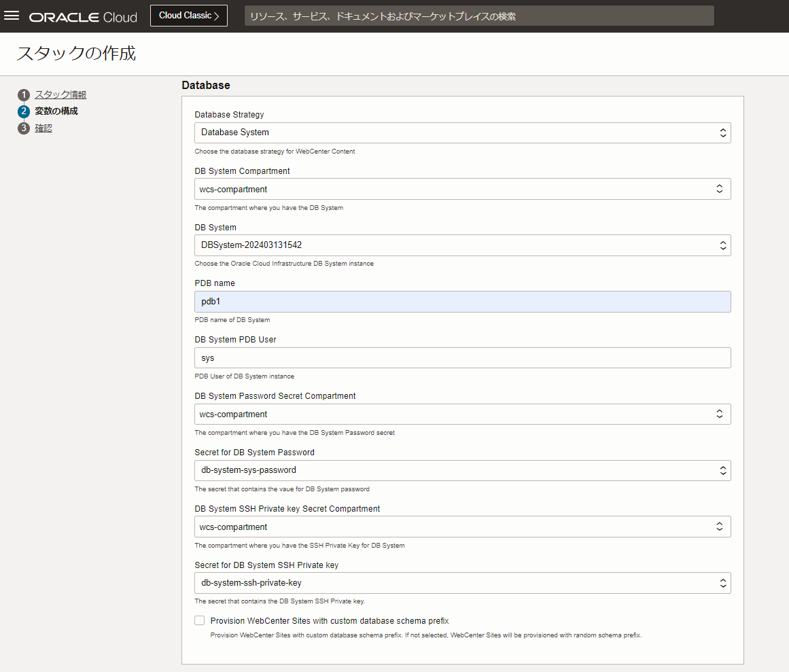Click db-system-ssh-private-key dropdown arrows
The width and height of the screenshot is (789, 672).
tap(722, 583)
